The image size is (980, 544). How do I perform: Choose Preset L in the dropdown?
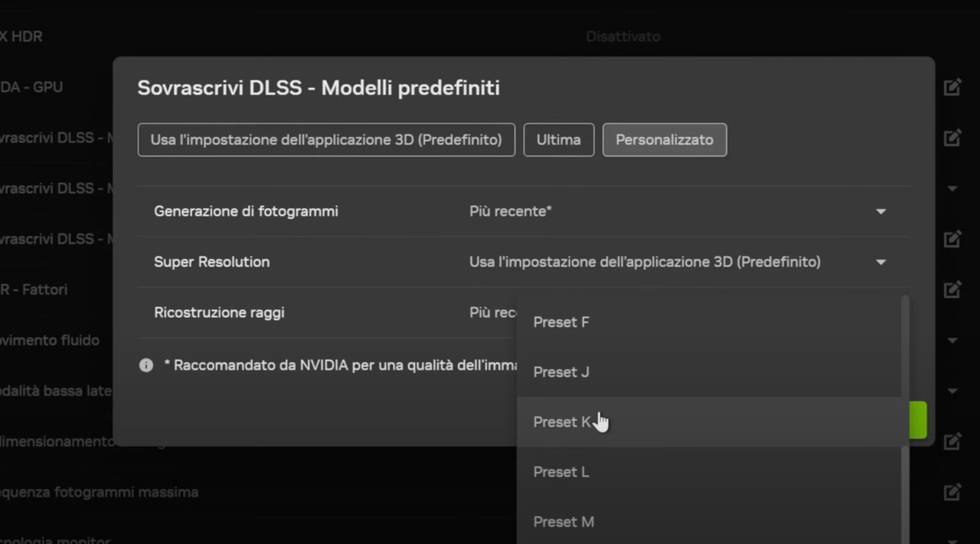pyautogui.click(x=709, y=472)
